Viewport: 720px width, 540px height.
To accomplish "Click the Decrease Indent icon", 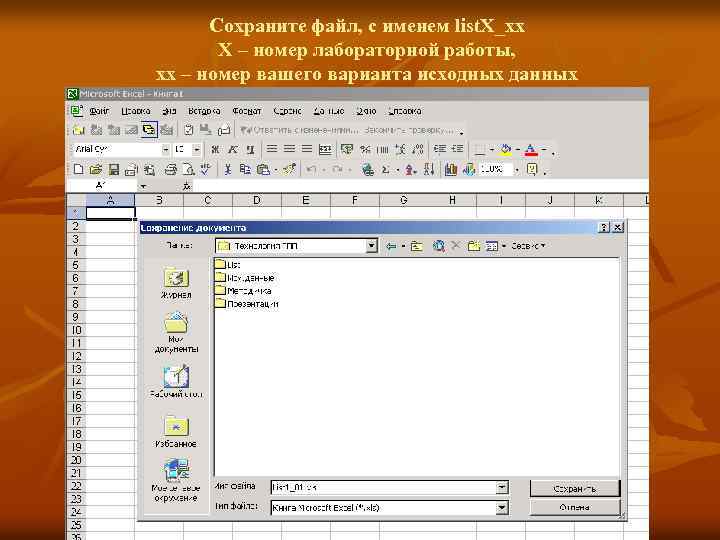I will point(440,149).
